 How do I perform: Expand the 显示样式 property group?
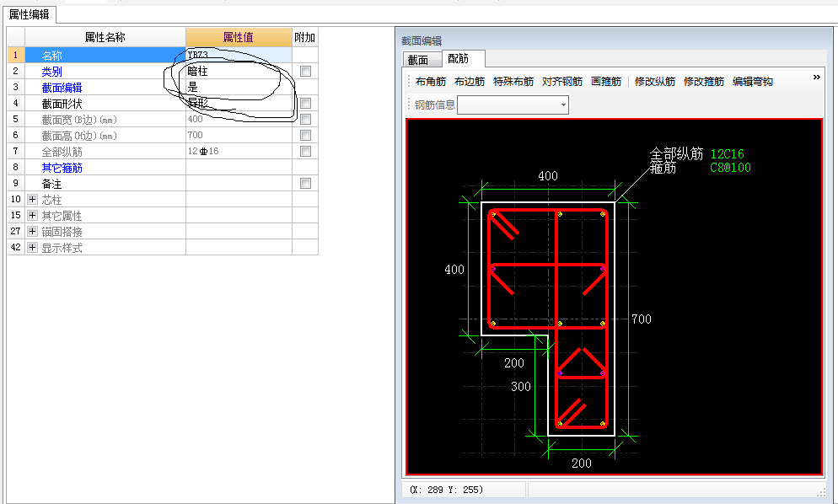click(x=33, y=248)
